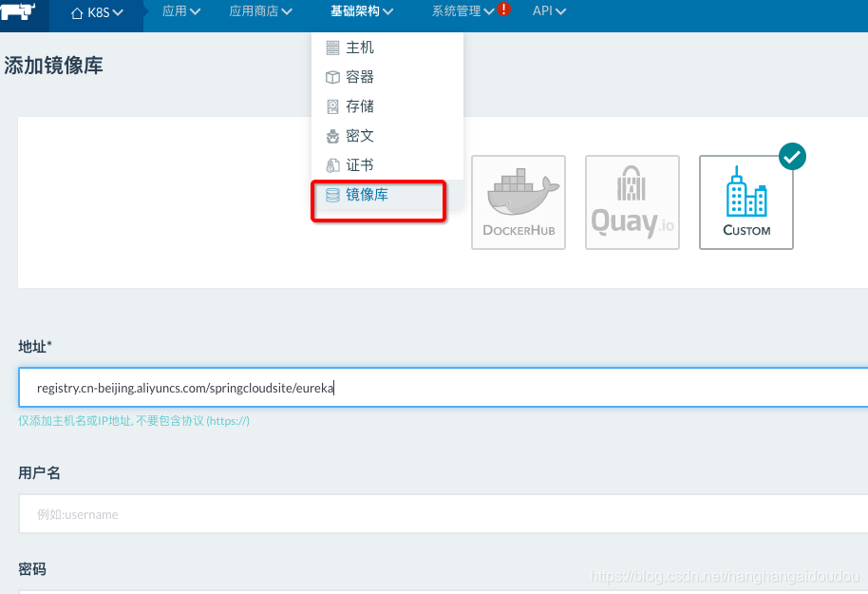
Task: Select the DockerHub registry card
Action: (x=519, y=202)
